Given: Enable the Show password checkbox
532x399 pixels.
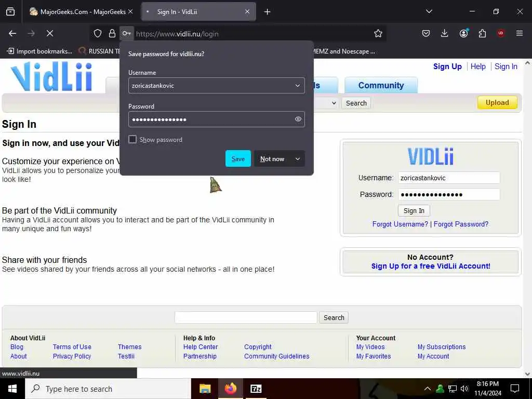Looking at the screenshot, I should click(132, 139).
